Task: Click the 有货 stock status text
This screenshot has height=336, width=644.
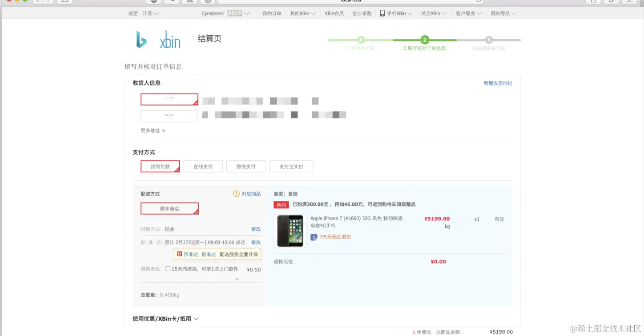Action: [x=499, y=219]
